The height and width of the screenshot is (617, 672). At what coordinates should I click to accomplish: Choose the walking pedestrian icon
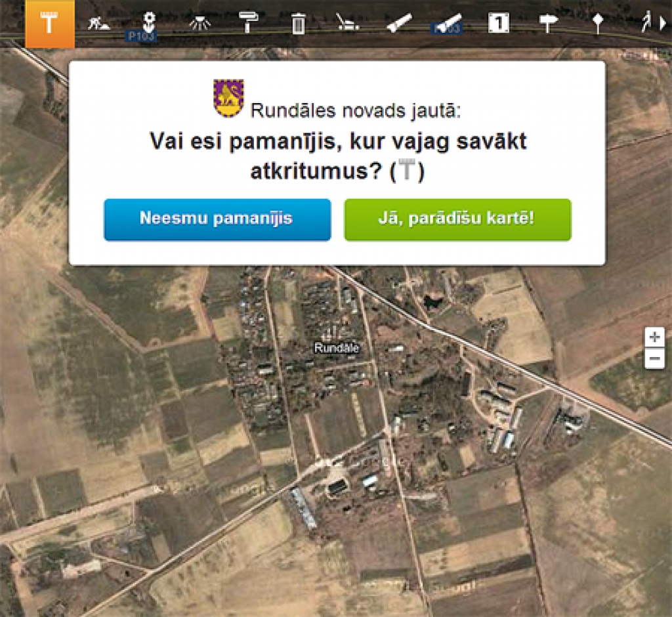pos(646,24)
